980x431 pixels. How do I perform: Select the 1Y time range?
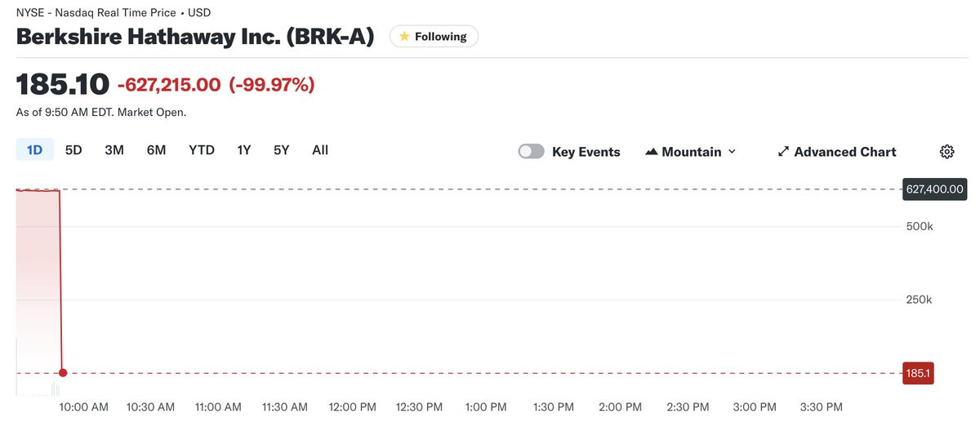(243, 150)
